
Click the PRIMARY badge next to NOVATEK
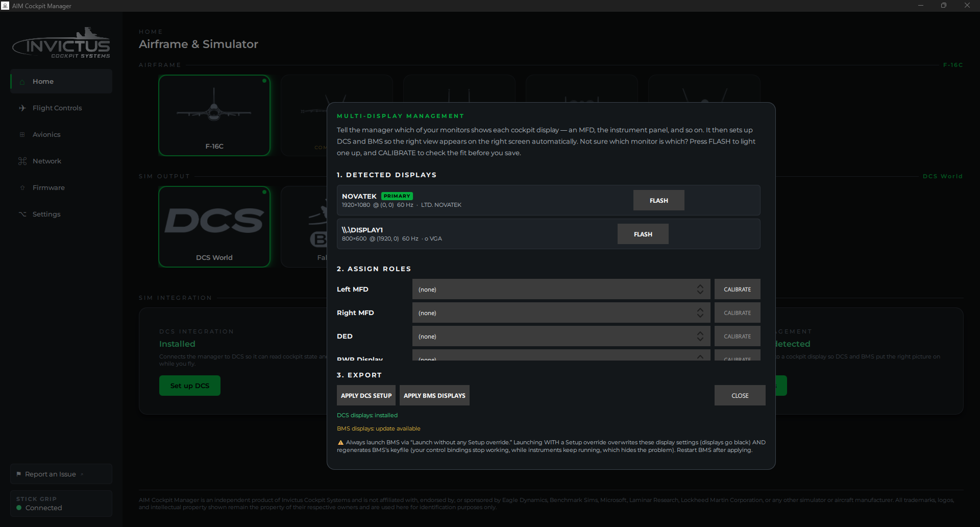(x=397, y=196)
